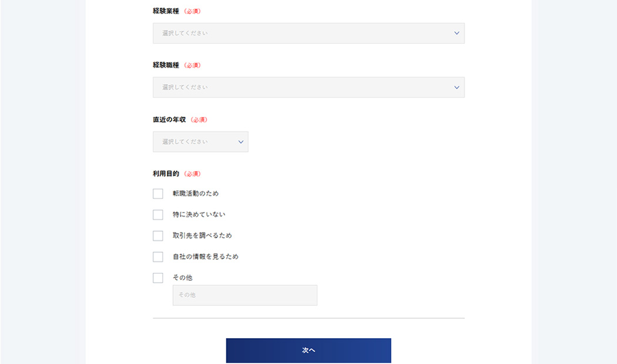The image size is (617, 364).
Task: Click the 自社の情報を見るため label text
Action: point(205,257)
